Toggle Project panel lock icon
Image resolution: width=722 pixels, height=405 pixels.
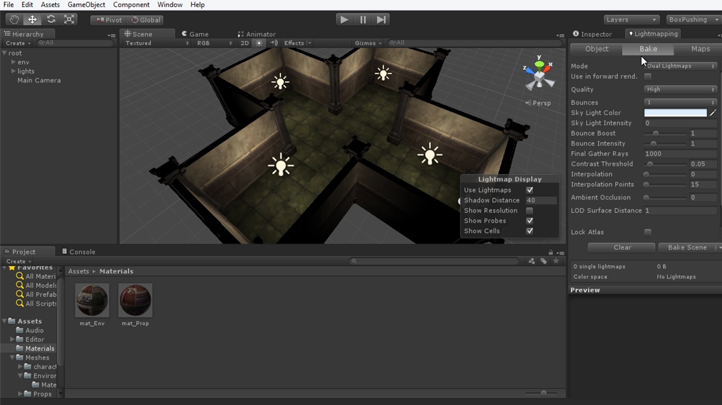point(551,252)
